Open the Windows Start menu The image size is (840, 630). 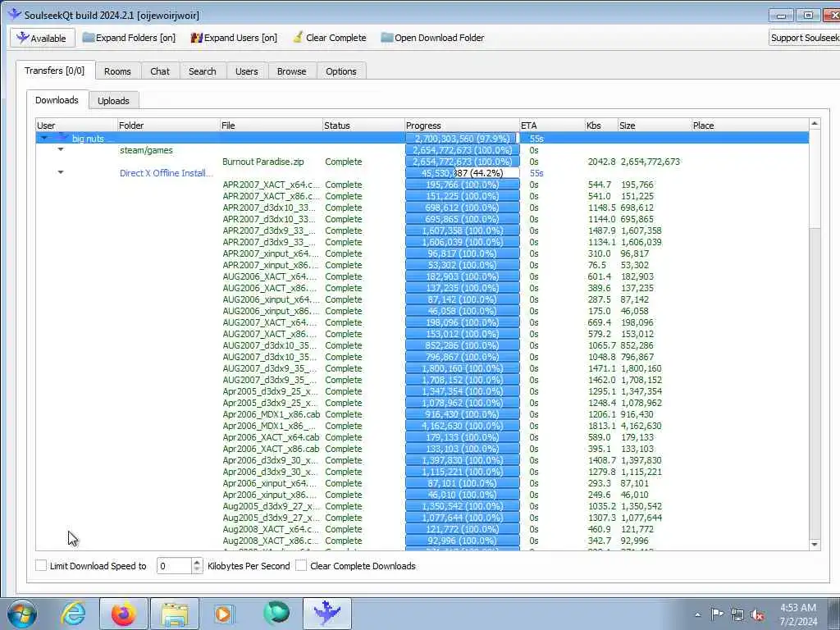pos(22,614)
